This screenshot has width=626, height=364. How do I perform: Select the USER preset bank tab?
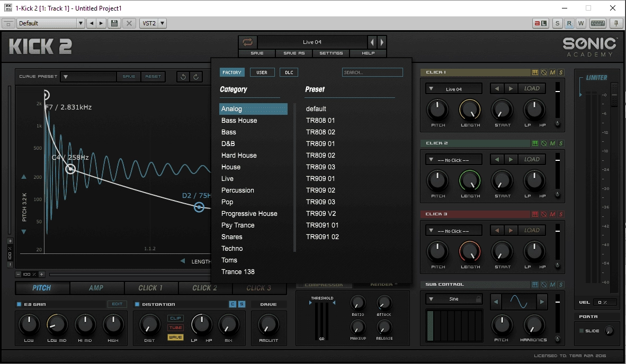262,72
